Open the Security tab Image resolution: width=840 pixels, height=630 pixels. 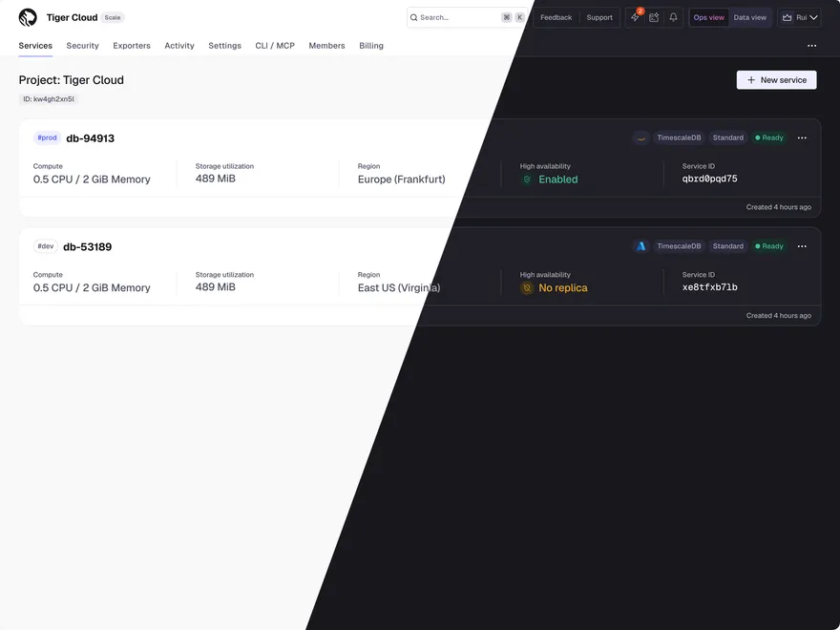coord(82,46)
